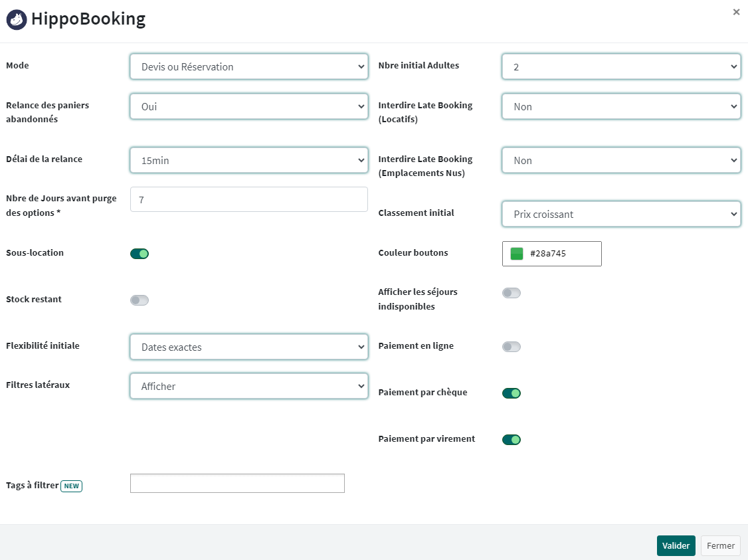The width and height of the screenshot is (748, 560).
Task: Expand the Délai de la relance dropdown
Action: pyautogui.click(x=249, y=161)
